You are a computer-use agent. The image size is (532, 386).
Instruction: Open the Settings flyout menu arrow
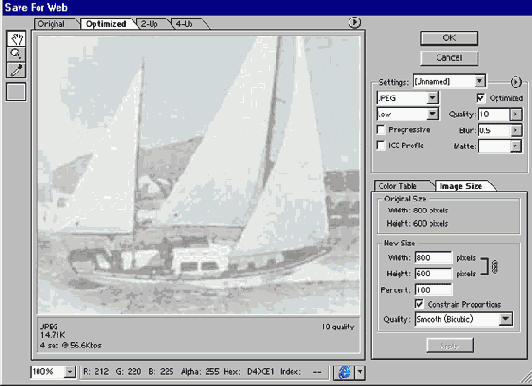point(515,82)
